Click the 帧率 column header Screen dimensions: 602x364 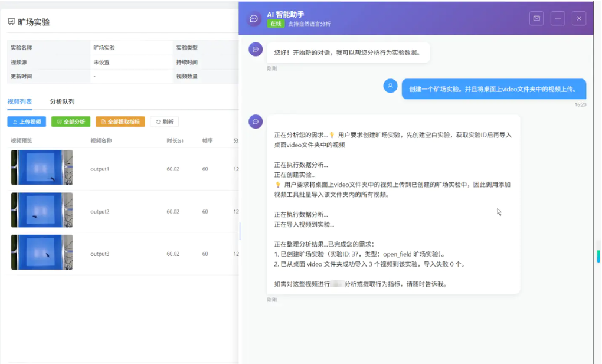(207, 140)
